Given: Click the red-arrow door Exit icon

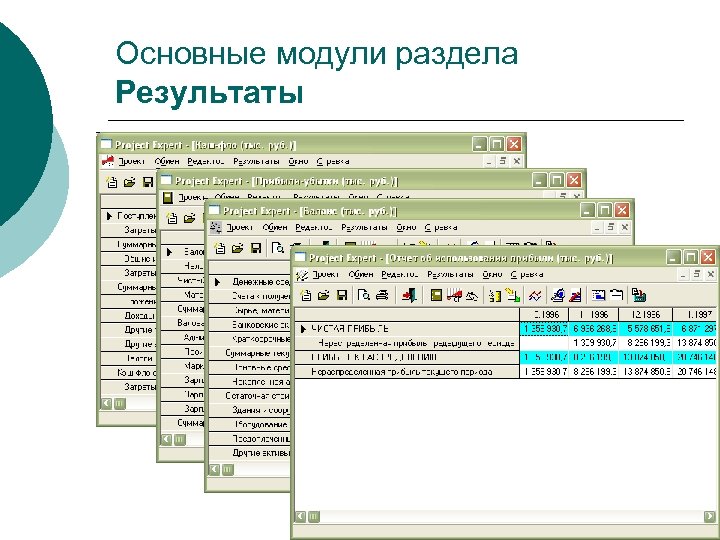Looking at the screenshot, I should coord(409,295).
